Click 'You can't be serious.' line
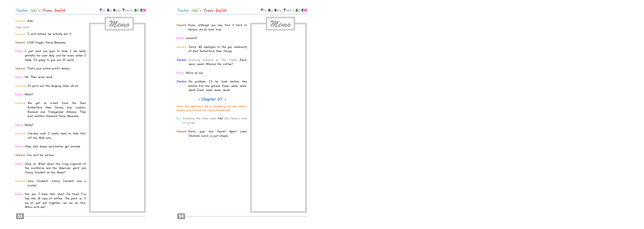644x229 pixels. click(x=41, y=155)
